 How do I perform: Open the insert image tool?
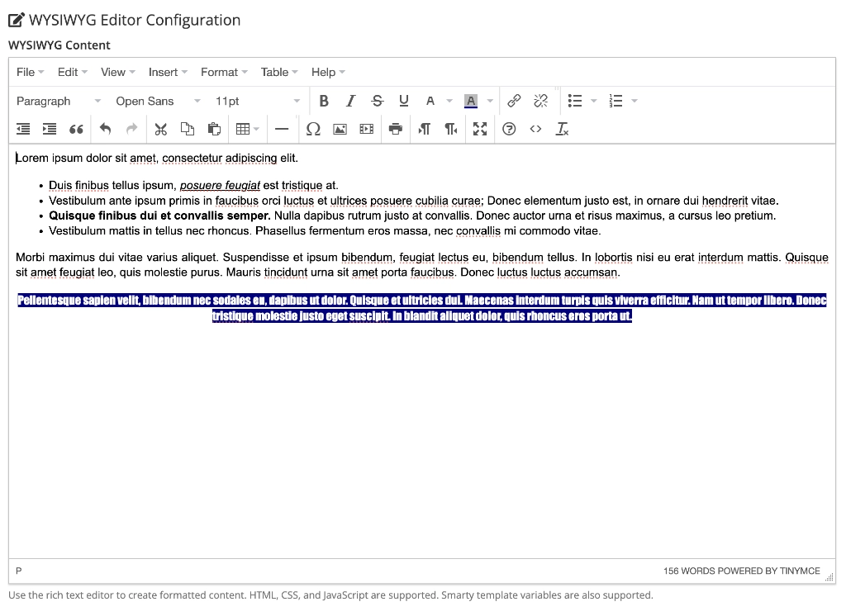(x=340, y=129)
